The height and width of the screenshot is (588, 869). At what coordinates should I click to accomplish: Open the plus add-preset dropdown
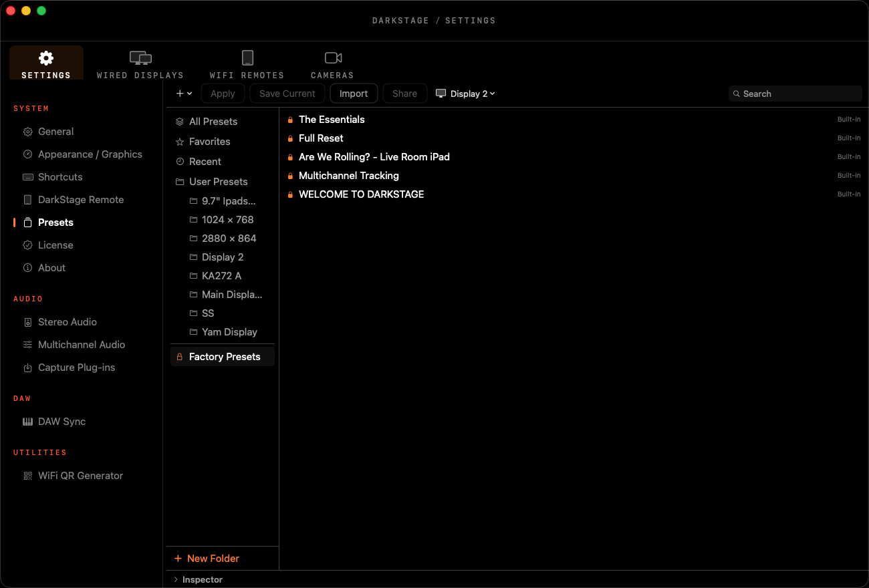click(184, 94)
